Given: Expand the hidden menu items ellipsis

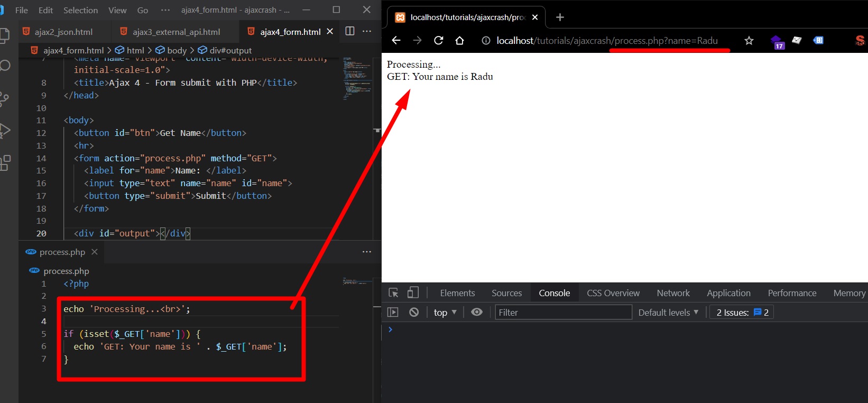Looking at the screenshot, I should [x=165, y=10].
